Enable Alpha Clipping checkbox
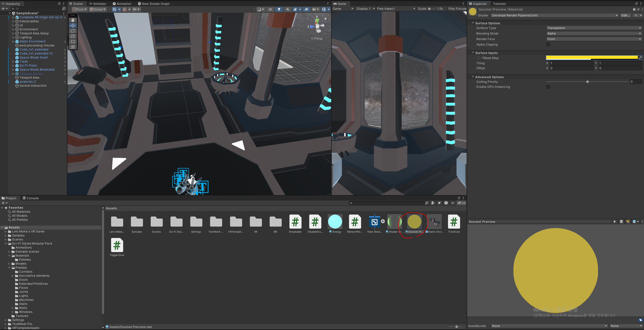This screenshot has width=644, height=330. pos(548,44)
